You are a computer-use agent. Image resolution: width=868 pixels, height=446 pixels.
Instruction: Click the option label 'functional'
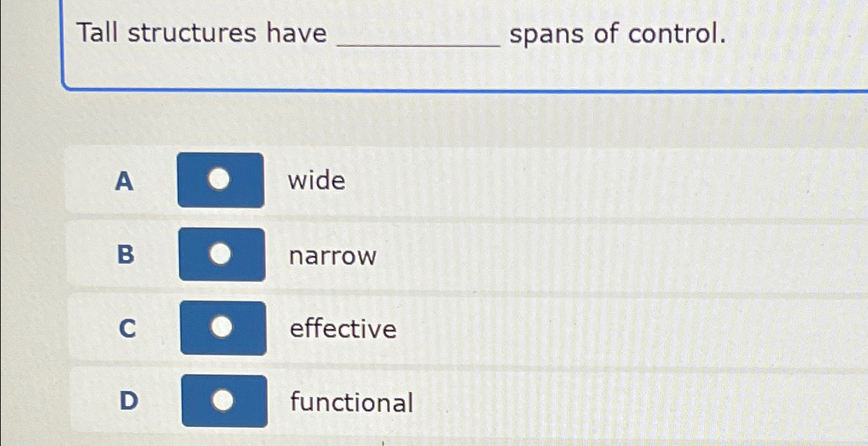point(351,403)
